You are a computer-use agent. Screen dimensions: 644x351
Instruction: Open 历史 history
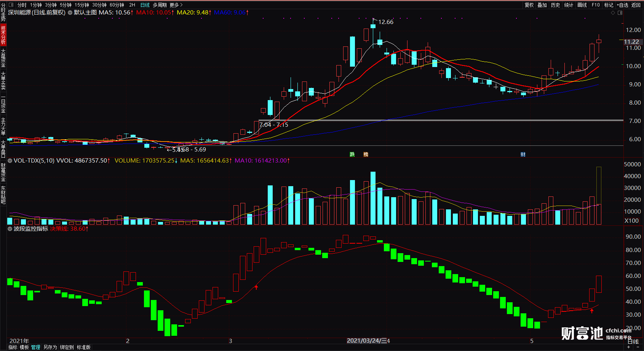pyautogui.click(x=556, y=5)
